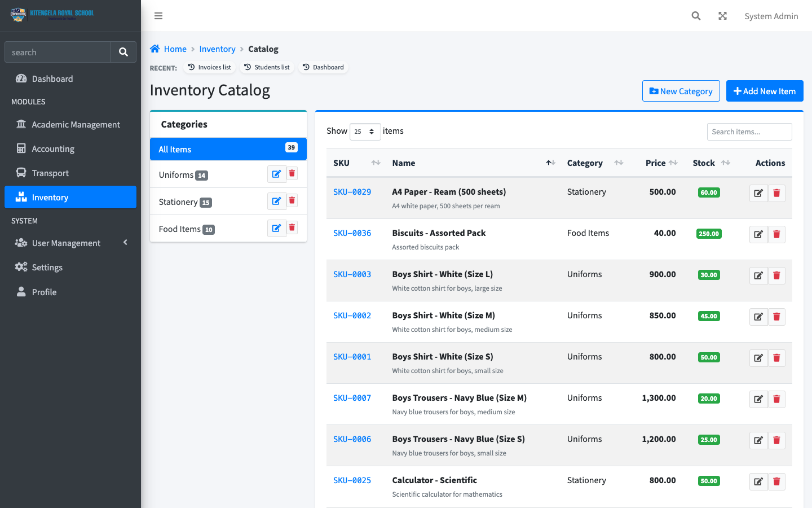Open item SKU-0029 link
Image resolution: width=812 pixels, height=508 pixels.
click(x=352, y=192)
